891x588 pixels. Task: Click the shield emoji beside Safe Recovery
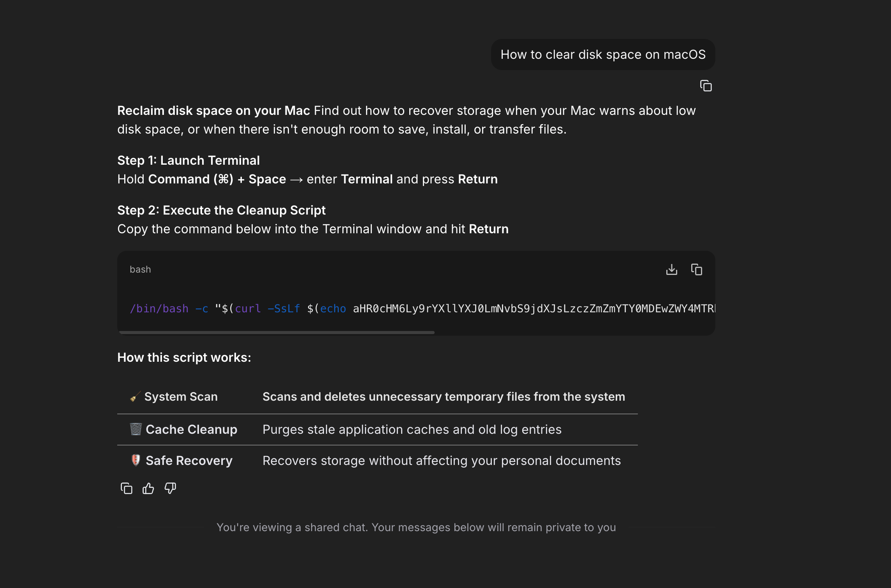pyautogui.click(x=136, y=460)
